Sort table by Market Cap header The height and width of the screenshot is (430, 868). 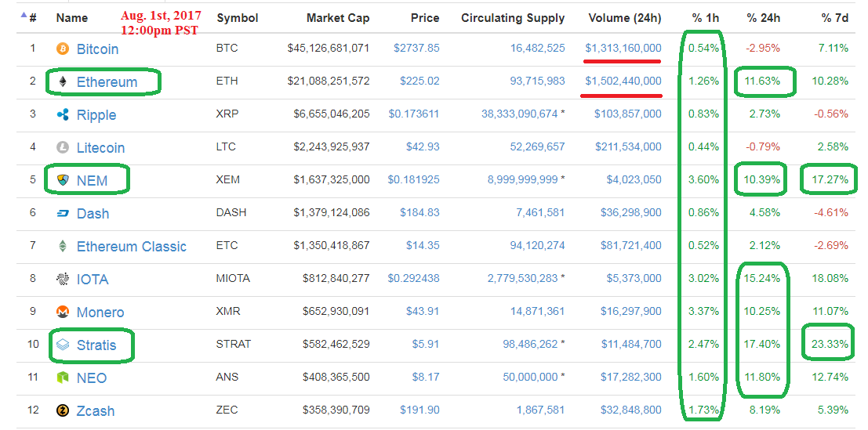pos(338,18)
